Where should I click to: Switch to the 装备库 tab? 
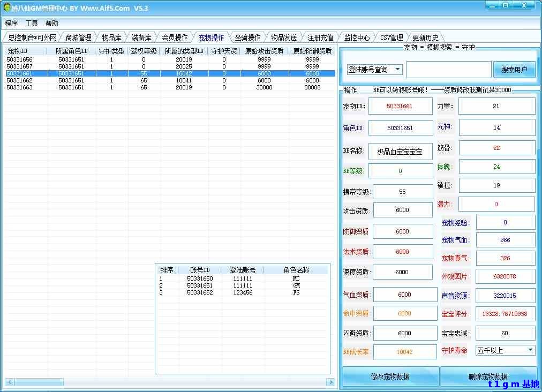pyautogui.click(x=141, y=37)
